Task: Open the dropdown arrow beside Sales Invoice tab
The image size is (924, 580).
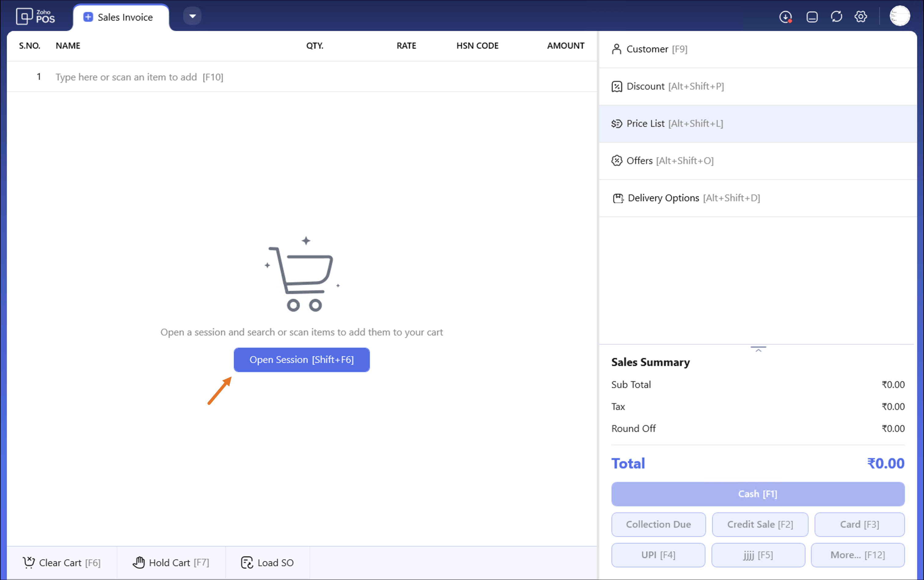Action: (192, 16)
